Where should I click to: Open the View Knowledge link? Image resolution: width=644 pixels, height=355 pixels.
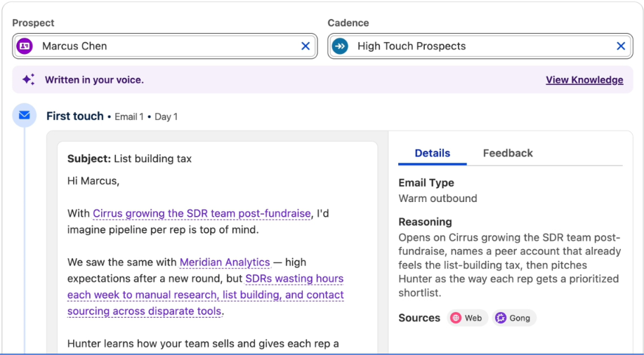coord(584,79)
